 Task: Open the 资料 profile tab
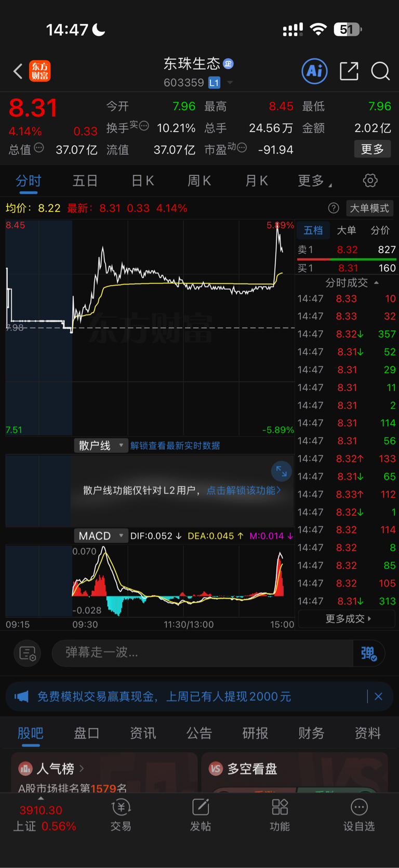point(368,733)
